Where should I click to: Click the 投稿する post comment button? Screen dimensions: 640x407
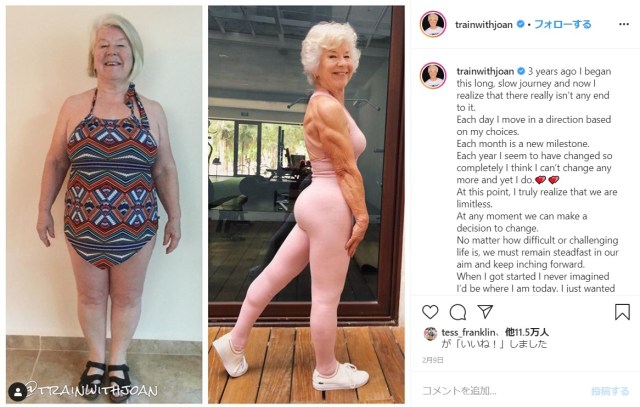[610, 391]
